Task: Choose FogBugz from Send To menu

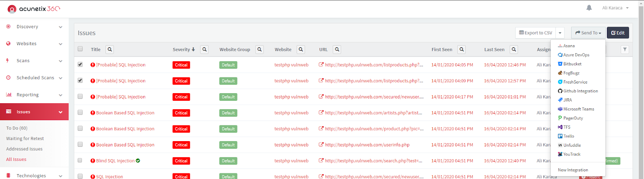Action: pos(569,73)
